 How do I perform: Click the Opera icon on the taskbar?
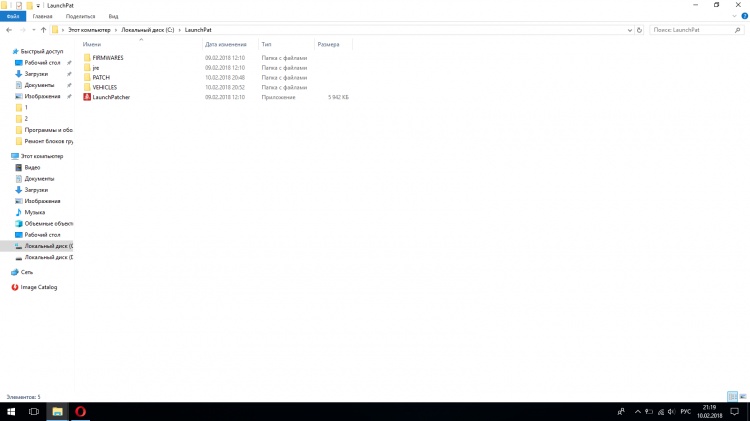click(x=81, y=411)
